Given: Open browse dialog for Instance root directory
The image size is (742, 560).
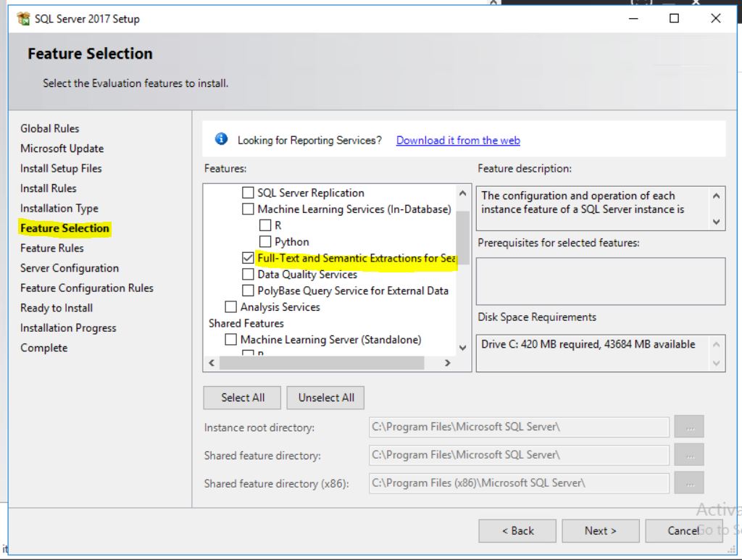Looking at the screenshot, I should 688,426.
